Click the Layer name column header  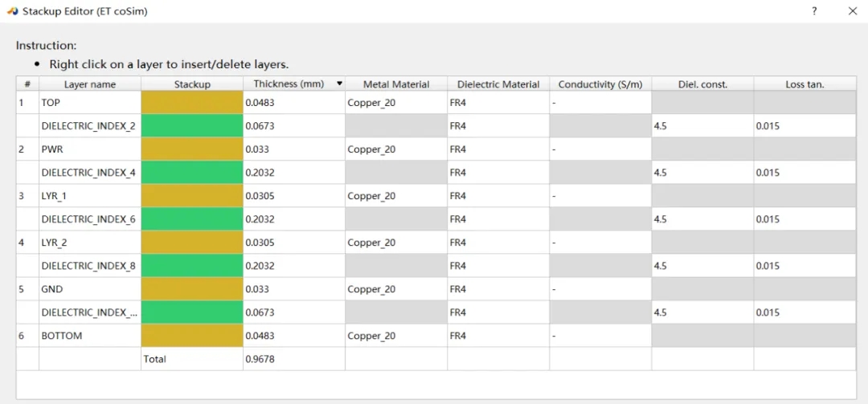(90, 84)
